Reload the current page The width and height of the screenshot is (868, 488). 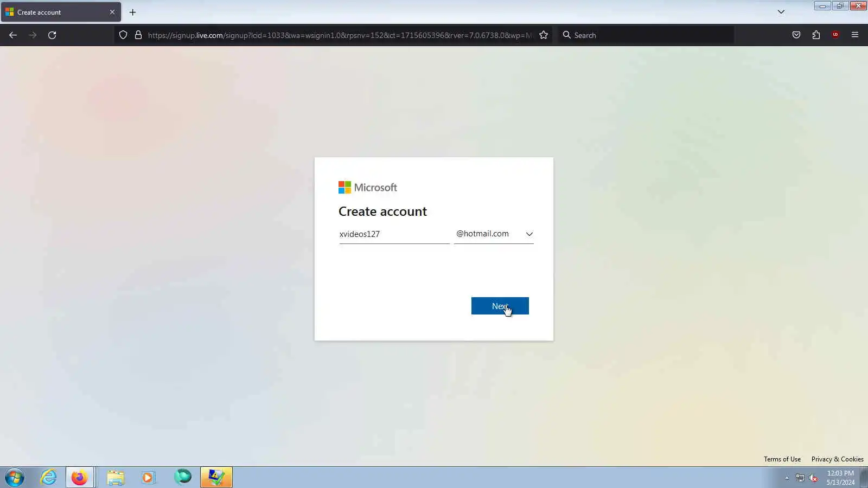52,35
